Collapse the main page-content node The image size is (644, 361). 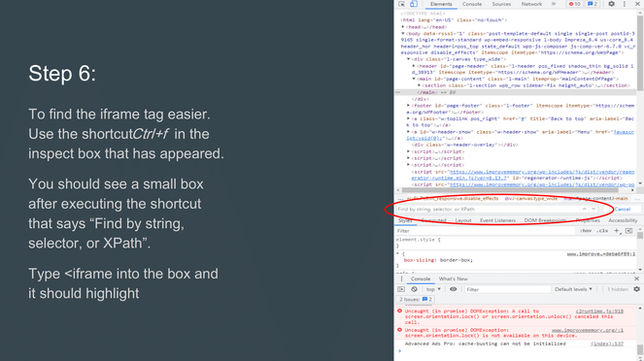coord(414,79)
